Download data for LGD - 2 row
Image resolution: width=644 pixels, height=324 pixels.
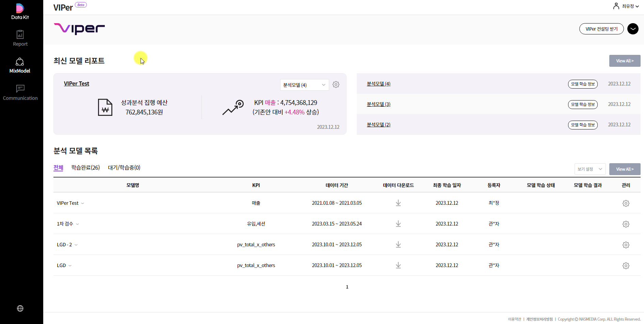pos(398,245)
